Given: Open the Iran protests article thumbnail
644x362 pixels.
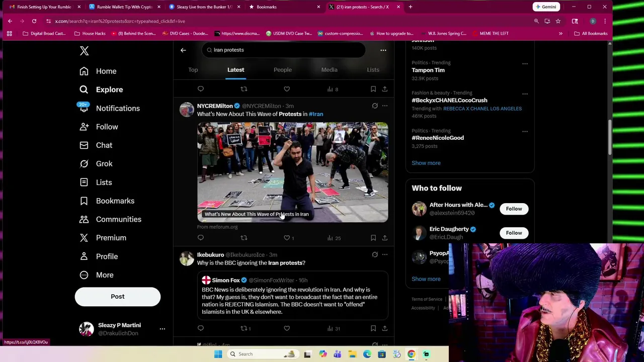Looking at the screenshot, I should coord(292,172).
